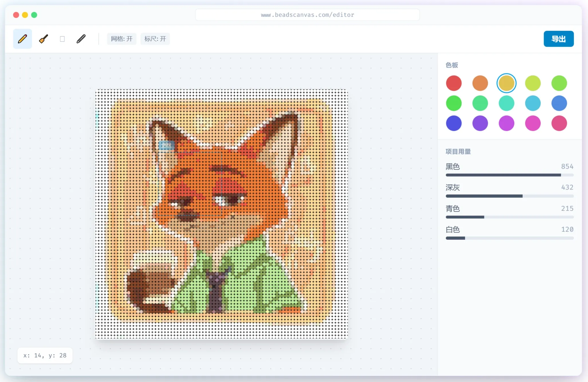Choose the cyan blue color swatch
The height and width of the screenshot is (382, 588).
[x=533, y=103]
